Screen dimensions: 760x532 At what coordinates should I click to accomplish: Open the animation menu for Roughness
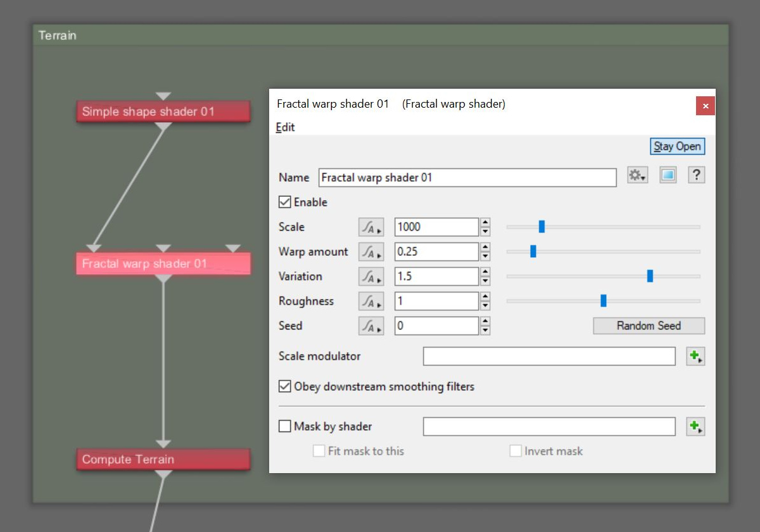pyautogui.click(x=371, y=301)
